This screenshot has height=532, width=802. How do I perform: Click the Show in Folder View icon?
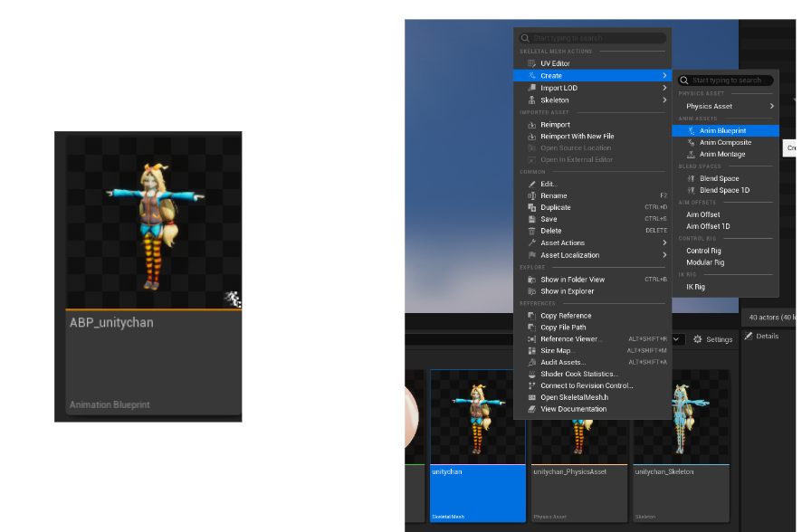pyautogui.click(x=531, y=280)
